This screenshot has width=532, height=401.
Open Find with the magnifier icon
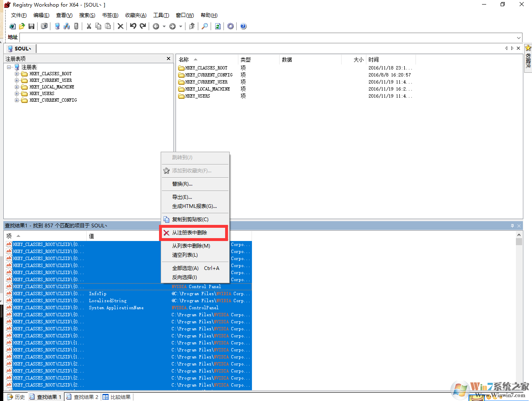coord(204,26)
